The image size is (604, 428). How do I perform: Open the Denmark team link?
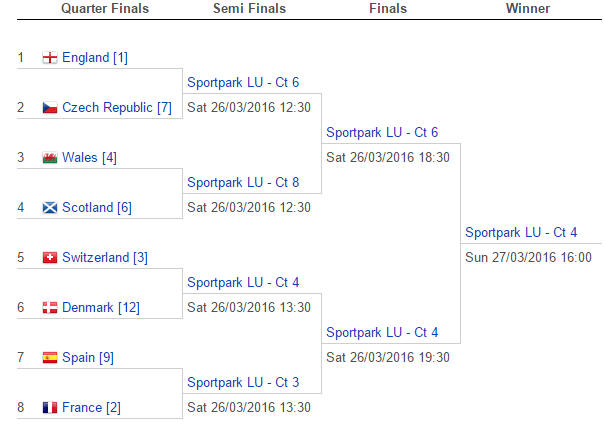coord(87,308)
